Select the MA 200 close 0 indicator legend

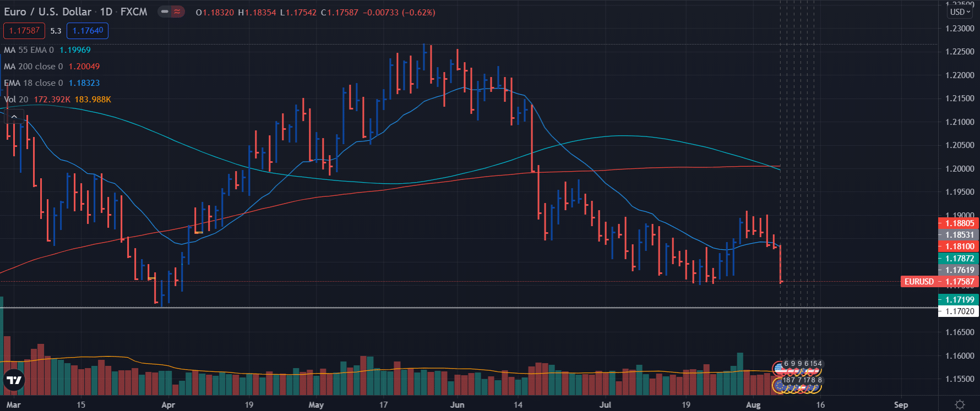pos(33,67)
